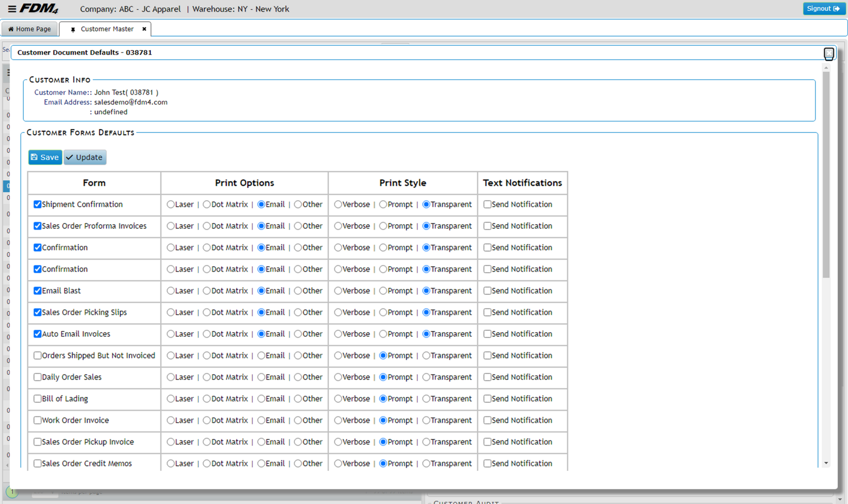Select Other for Work Order Invoice

[297, 420]
